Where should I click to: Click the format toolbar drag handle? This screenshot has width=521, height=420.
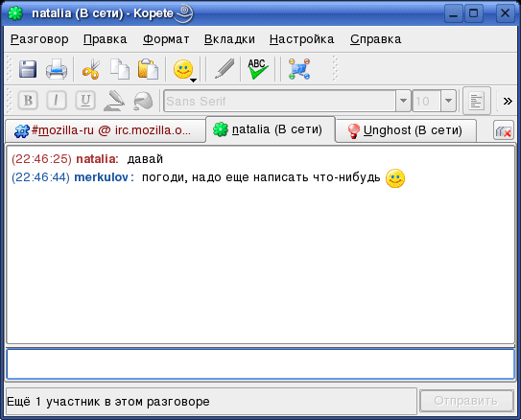pyautogui.click(x=9, y=101)
